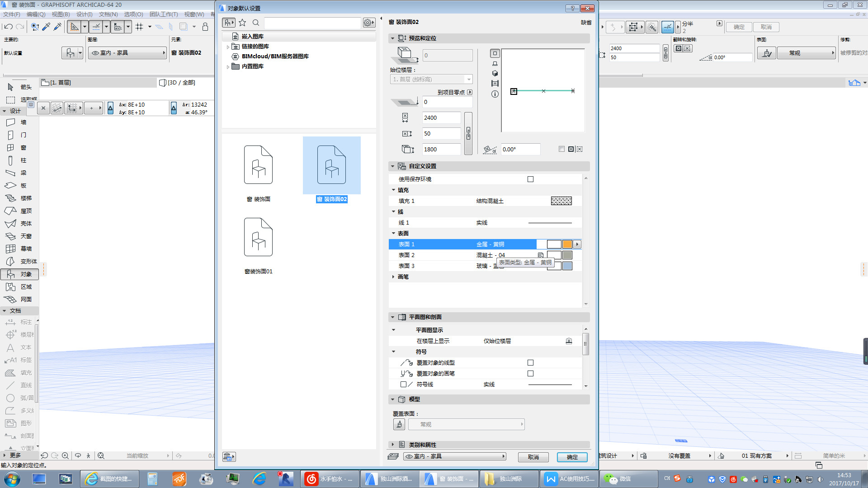The height and width of the screenshot is (488, 868).
Task: Click blue swatch for 表面 3
Action: click(x=567, y=266)
